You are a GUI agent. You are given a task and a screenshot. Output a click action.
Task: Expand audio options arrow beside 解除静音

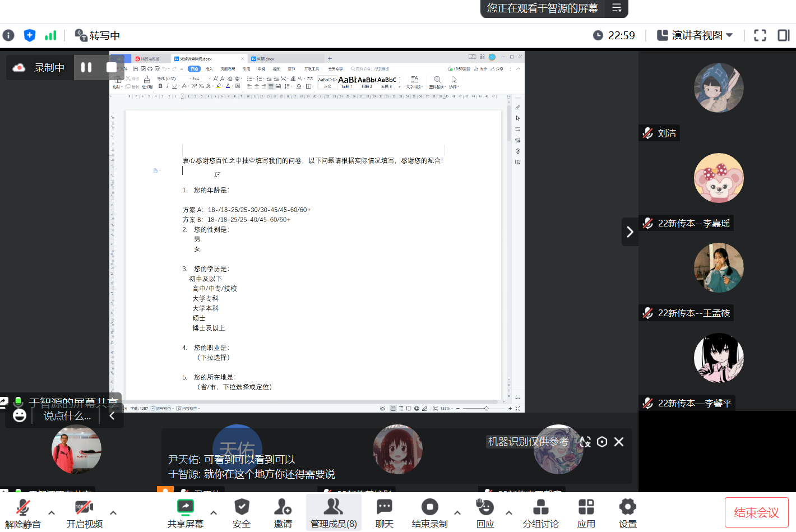point(52,512)
